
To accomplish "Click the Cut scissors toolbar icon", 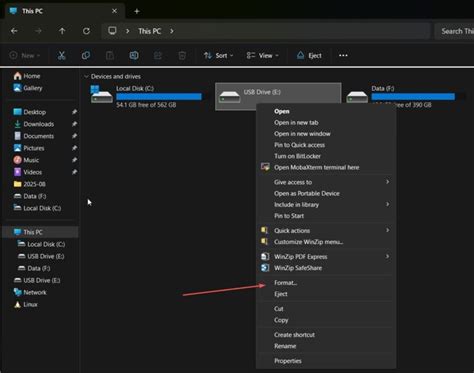I will pyautogui.click(x=61, y=55).
